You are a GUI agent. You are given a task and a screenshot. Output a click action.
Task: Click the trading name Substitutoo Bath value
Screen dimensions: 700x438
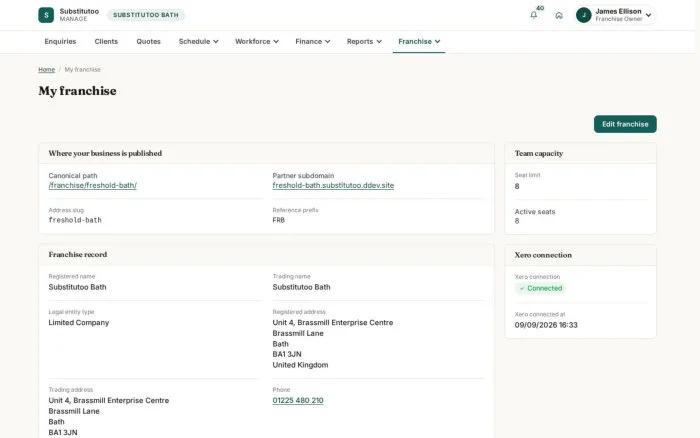pyautogui.click(x=301, y=287)
